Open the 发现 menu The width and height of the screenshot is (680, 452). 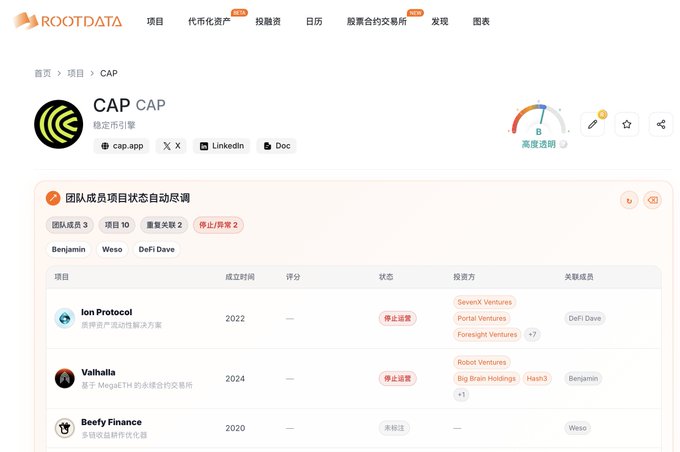pos(439,21)
